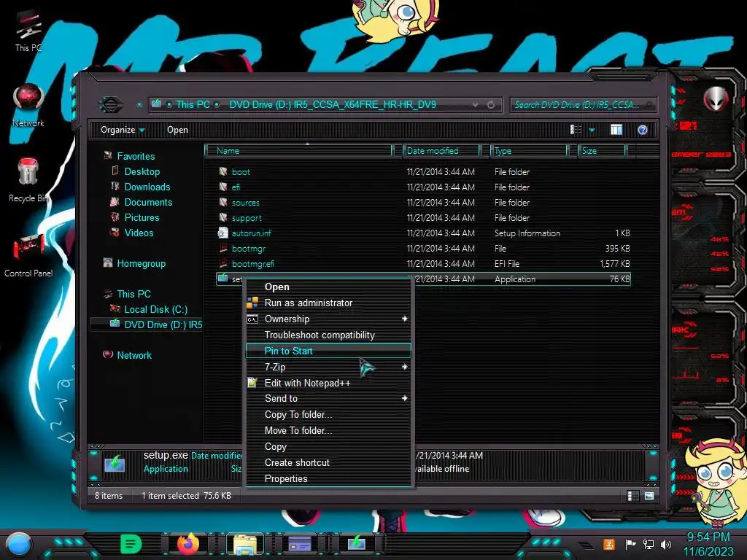Open Properties from context menu
747x560 pixels.
click(328, 478)
